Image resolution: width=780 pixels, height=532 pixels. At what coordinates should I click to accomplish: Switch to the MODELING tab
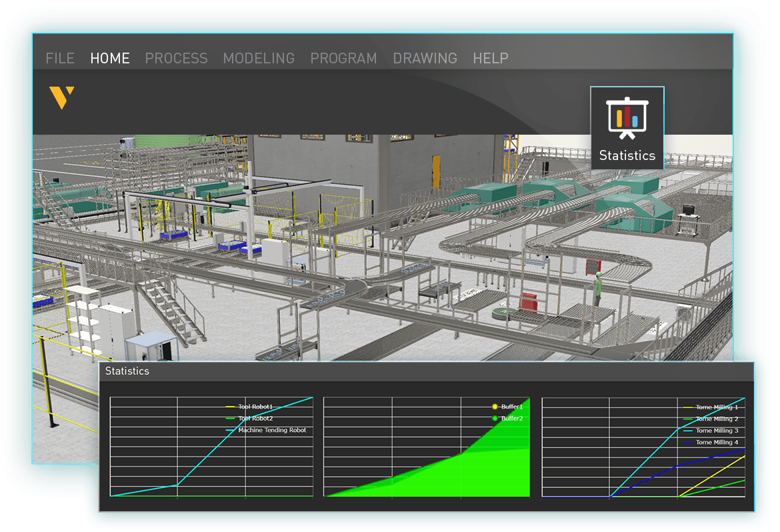[x=259, y=59]
